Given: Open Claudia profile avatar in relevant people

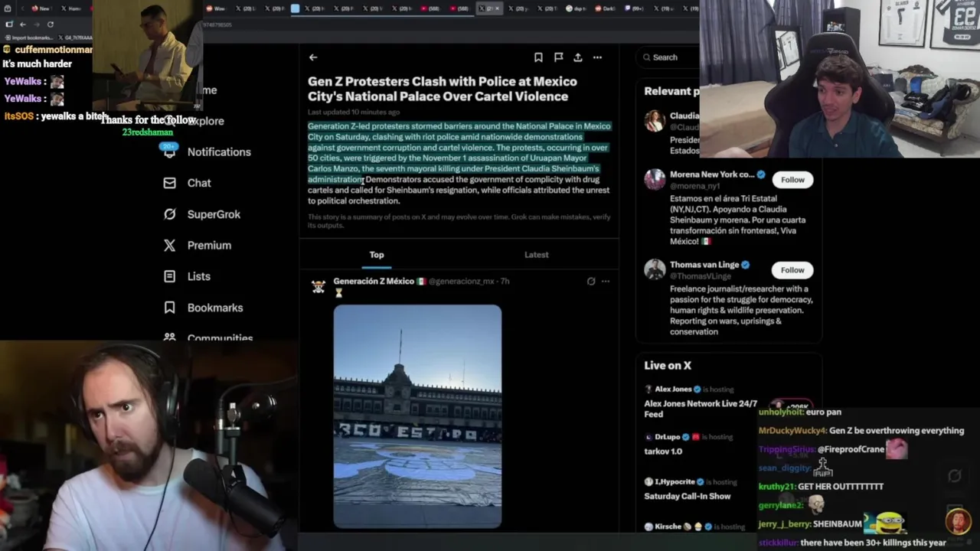Looking at the screenshot, I should (x=655, y=121).
